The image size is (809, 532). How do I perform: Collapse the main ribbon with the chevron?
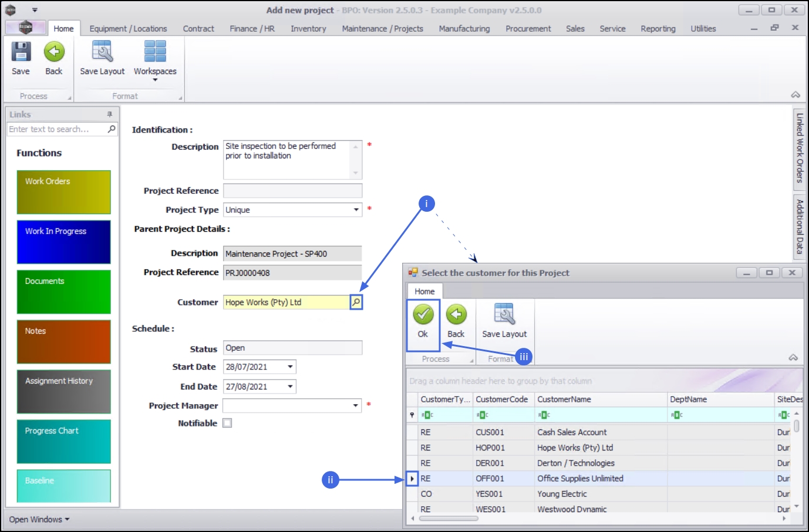(x=795, y=95)
